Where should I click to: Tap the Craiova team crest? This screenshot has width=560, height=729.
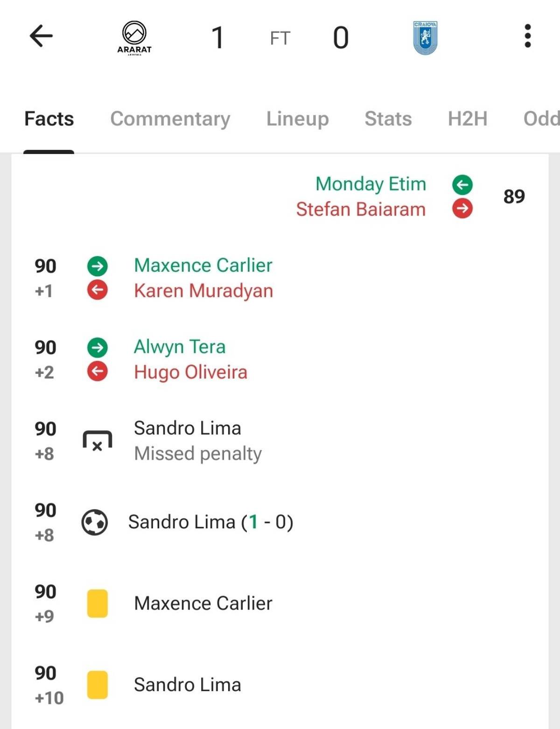coord(425,38)
